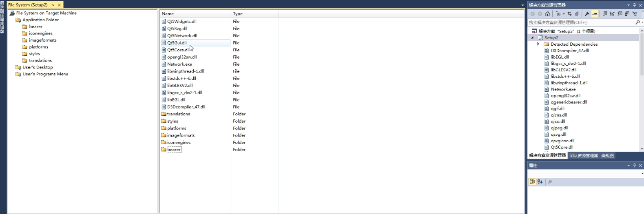Select the translations folder row in file list
644x214 pixels.
pos(178,114)
